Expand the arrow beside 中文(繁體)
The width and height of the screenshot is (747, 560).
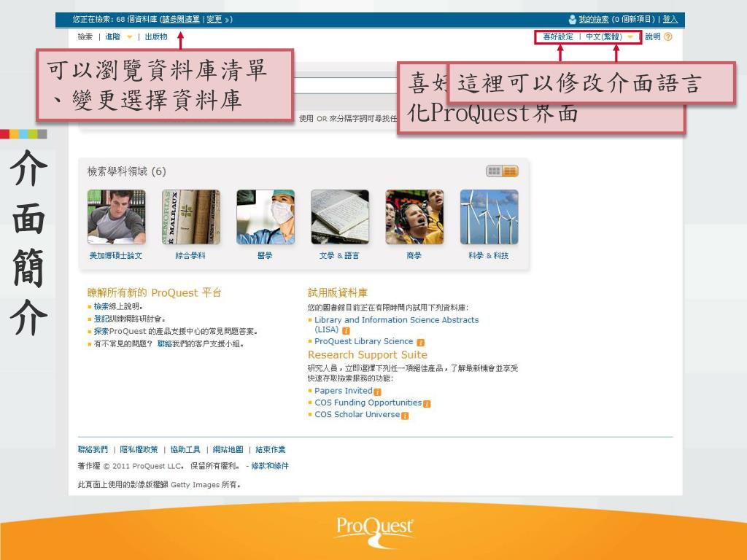(x=630, y=37)
